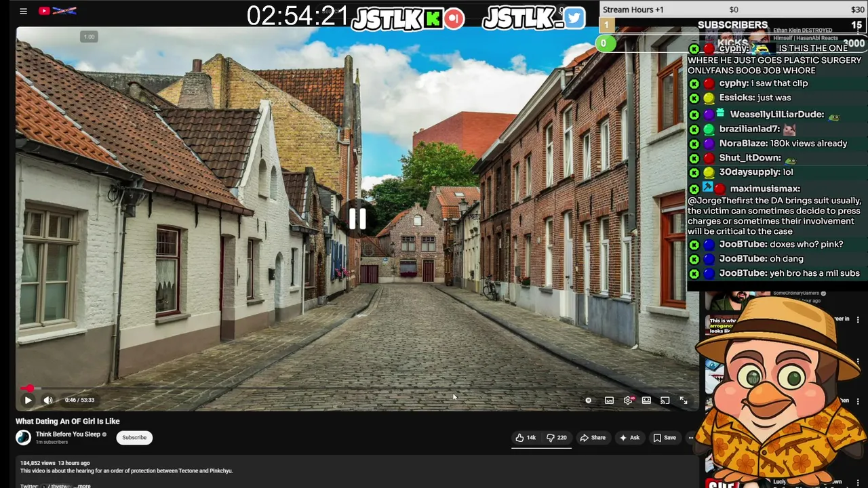Turn on subtitles/closed captions
The image size is (868, 488).
click(609, 401)
